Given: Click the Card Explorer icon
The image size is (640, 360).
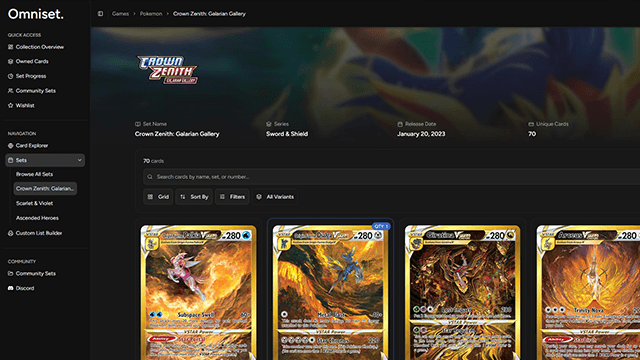Looking at the screenshot, I should tap(11, 145).
